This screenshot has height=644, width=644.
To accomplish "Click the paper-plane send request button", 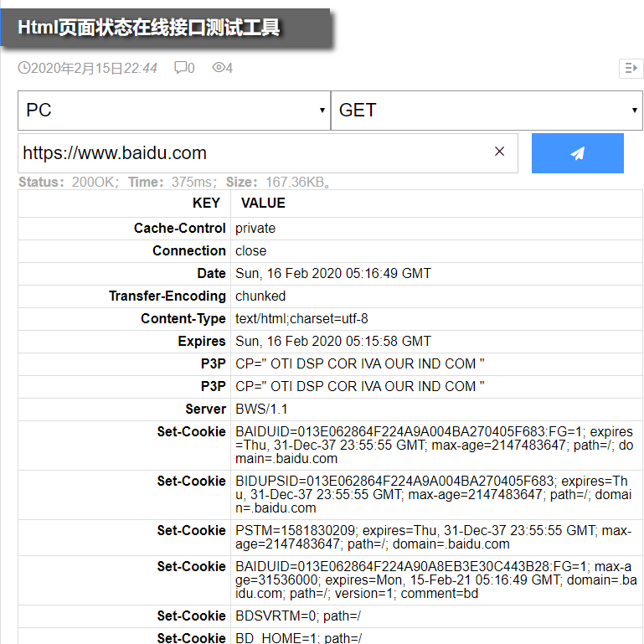I will tap(577, 153).
